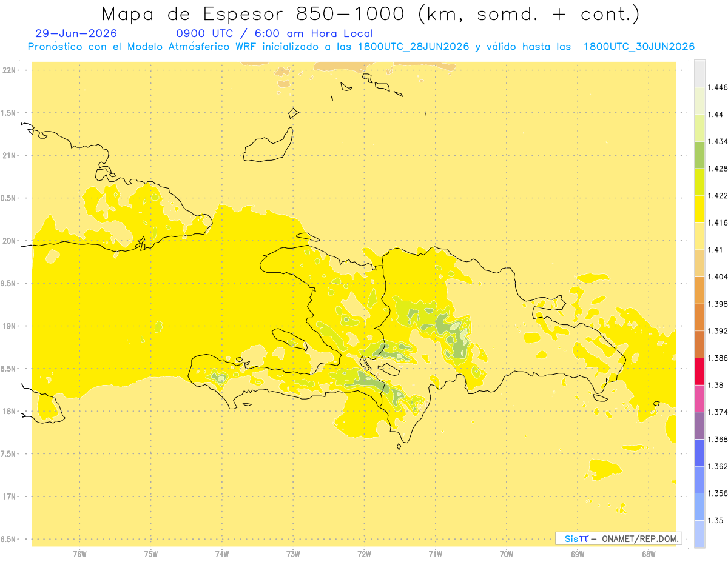Click the '71W' longitude label
This screenshot has height=562, width=728.
click(436, 554)
